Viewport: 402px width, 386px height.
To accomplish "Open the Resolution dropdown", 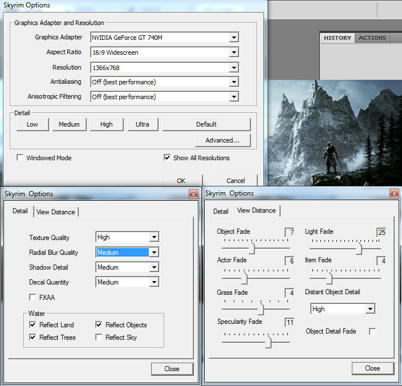I will click(x=164, y=68).
